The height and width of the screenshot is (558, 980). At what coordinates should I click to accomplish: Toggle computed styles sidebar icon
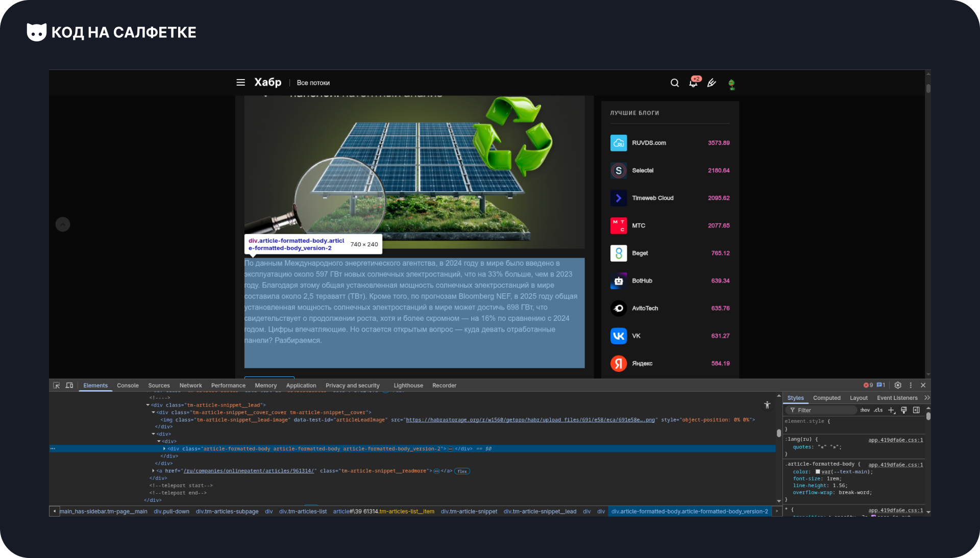click(916, 410)
